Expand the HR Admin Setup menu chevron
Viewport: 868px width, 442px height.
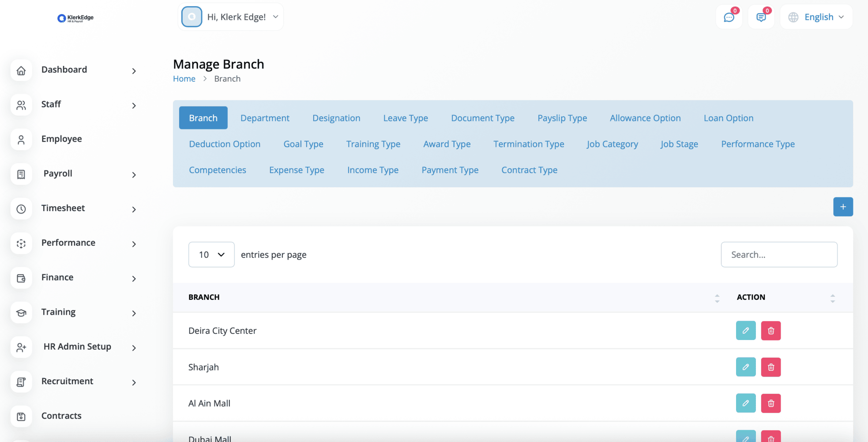pyautogui.click(x=134, y=348)
